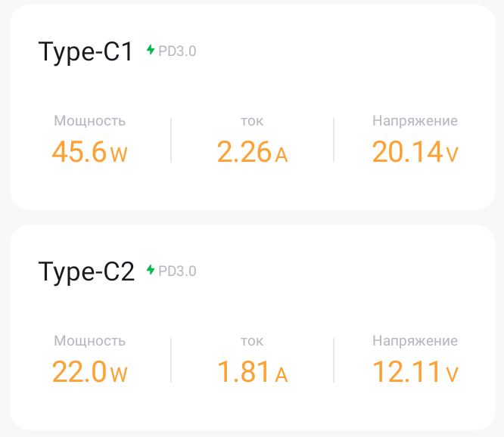504x437 pixels.
Task: Tap the 22.0 W power reading
Action: [x=89, y=373]
